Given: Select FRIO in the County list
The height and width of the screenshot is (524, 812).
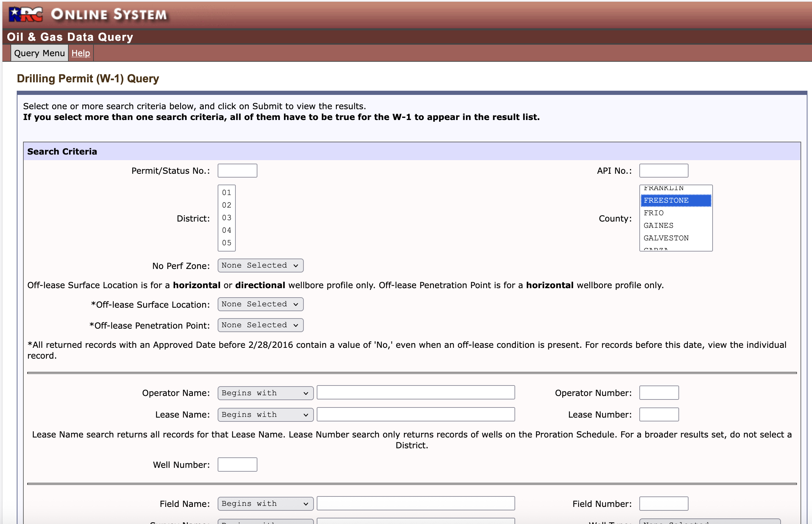Looking at the screenshot, I should [654, 213].
